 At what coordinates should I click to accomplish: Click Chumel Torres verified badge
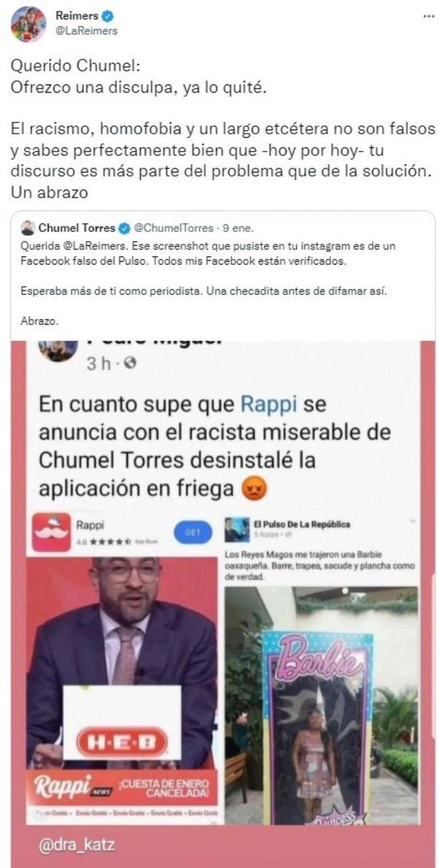tap(124, 229)
